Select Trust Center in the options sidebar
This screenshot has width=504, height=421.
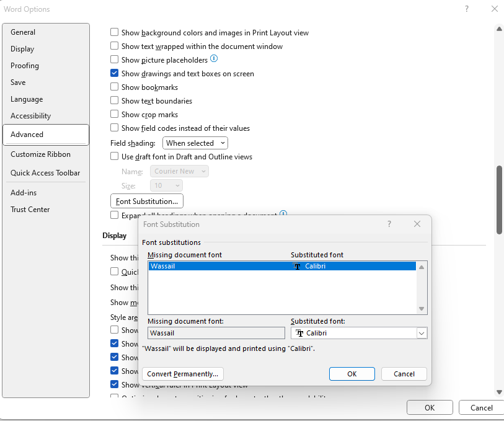tap(30, 209)
